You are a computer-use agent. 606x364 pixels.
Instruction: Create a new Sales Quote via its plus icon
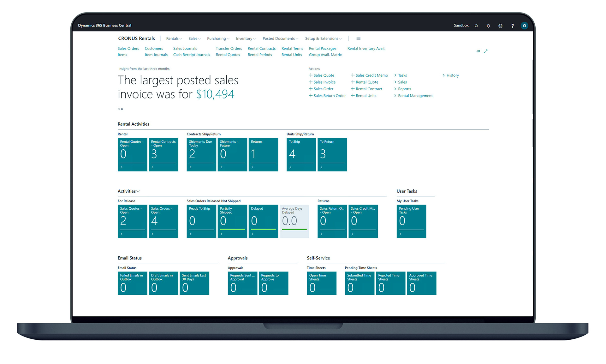(310, 75)
